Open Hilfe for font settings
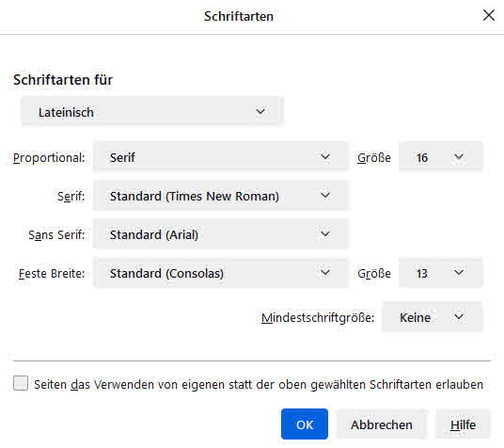 [463, 424]
